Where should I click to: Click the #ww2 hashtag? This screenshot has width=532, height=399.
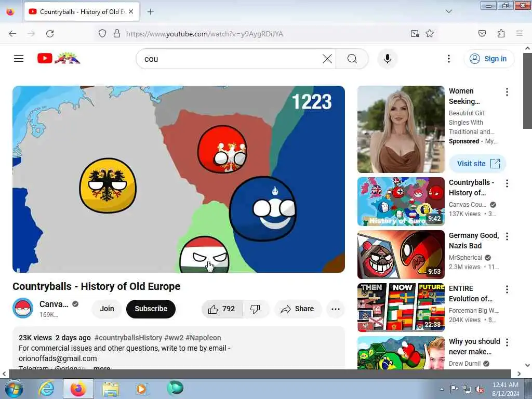[174, 338]
